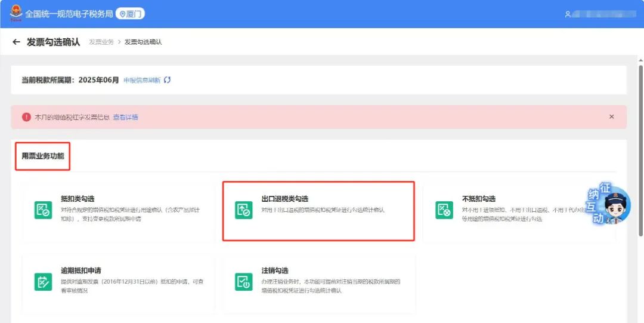Click the 当前税款所属期 2025年06月 text
The image size is (644, 323).
pyautogui.click(x=70, y=80)
